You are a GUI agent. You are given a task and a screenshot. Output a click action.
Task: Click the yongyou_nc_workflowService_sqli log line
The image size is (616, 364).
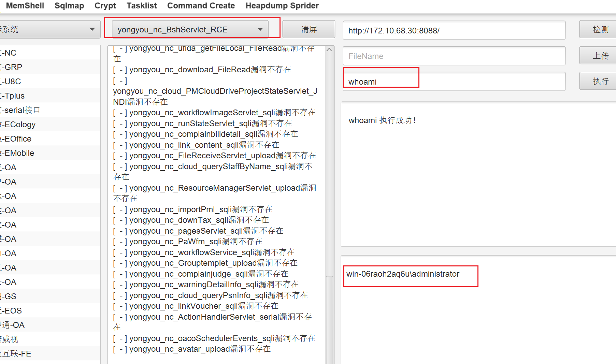[x=204, y=252]
